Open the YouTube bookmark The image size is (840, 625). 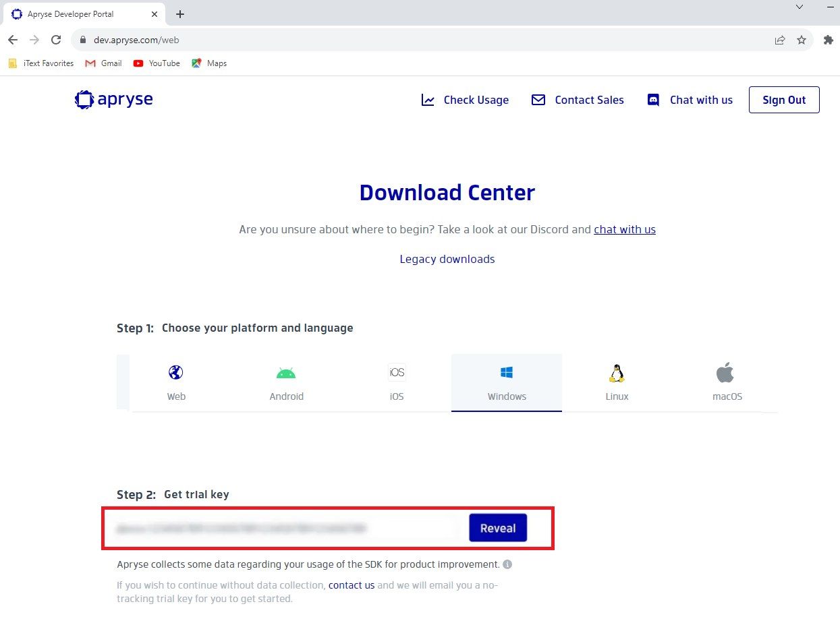pyautogui.click(x=156, y=63)
